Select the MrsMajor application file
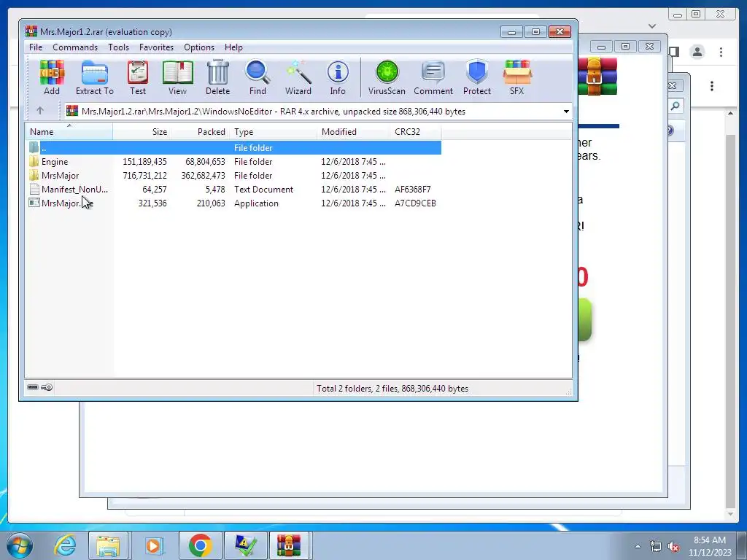This screenshot has height=560, width=747. (66, 203)
